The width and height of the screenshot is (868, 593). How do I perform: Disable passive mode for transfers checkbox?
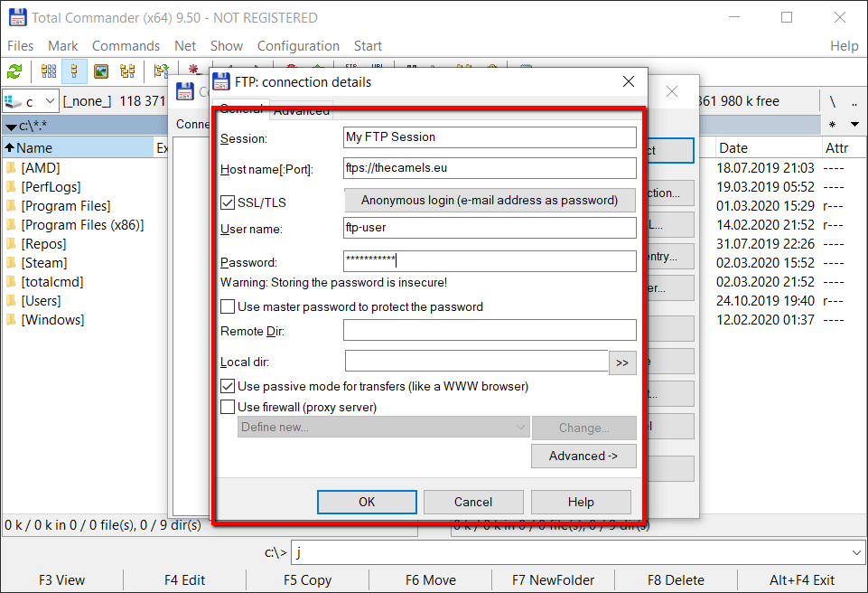coord(228,386)
